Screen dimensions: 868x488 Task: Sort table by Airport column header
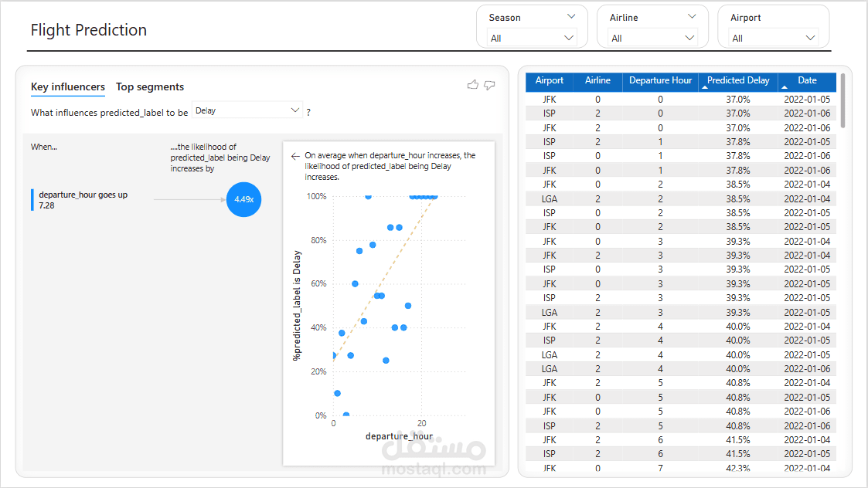click(550, 81)
